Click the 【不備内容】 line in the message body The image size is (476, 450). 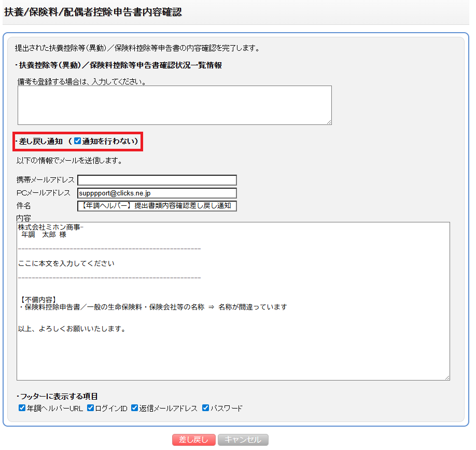[x=37, y=299]
